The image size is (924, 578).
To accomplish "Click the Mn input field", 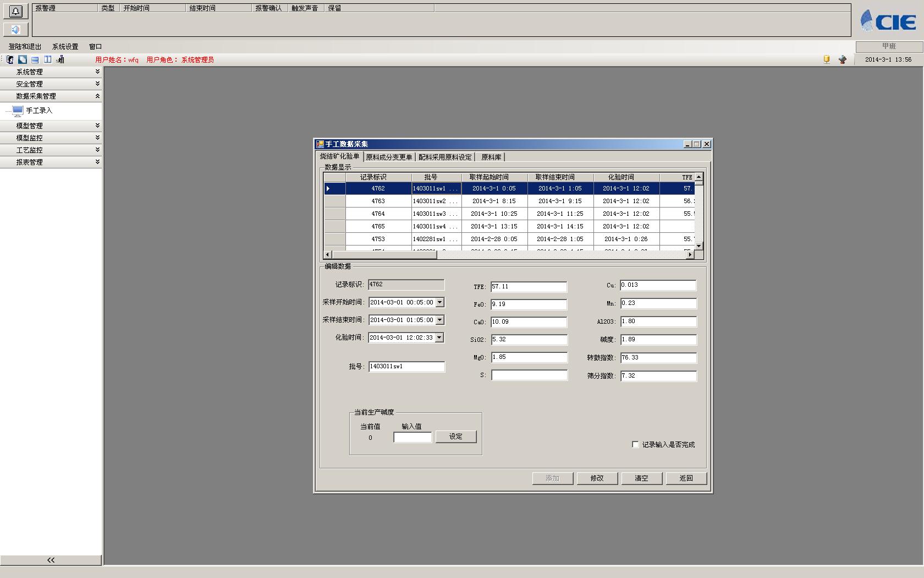I will pyautogui.click(x=658, y=303).
